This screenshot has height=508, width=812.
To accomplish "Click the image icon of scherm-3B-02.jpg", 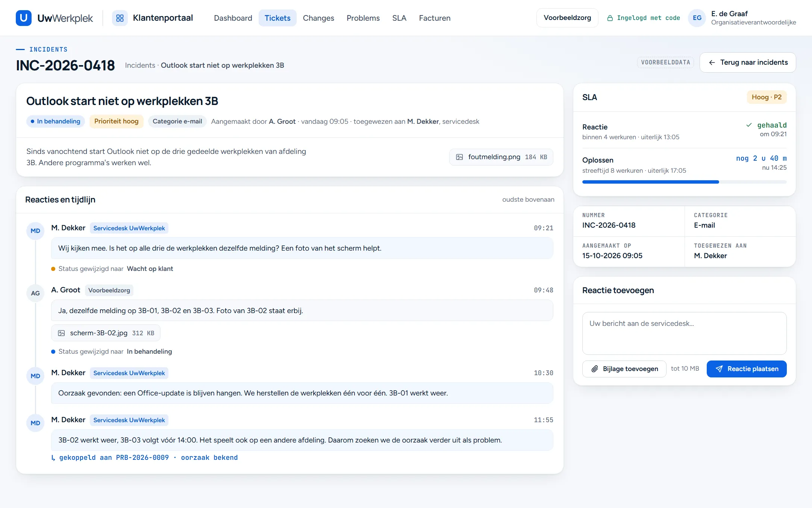I will point(61,333).
